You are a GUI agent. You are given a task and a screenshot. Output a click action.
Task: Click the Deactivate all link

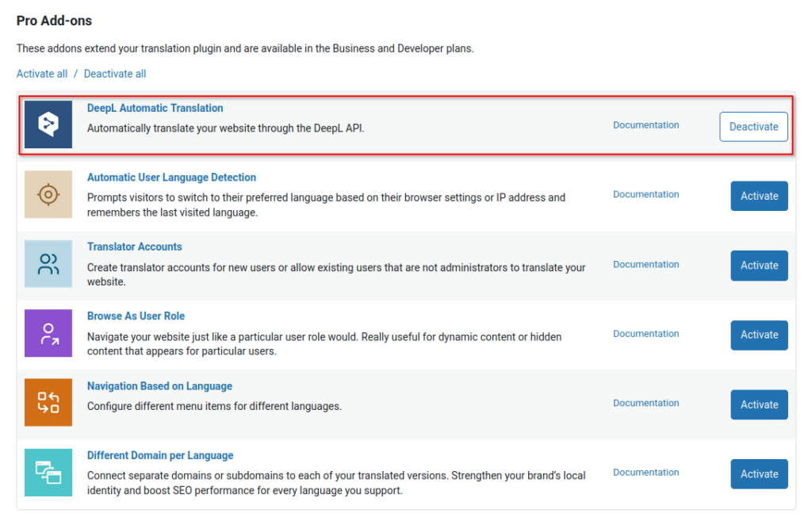pos(114,73)
